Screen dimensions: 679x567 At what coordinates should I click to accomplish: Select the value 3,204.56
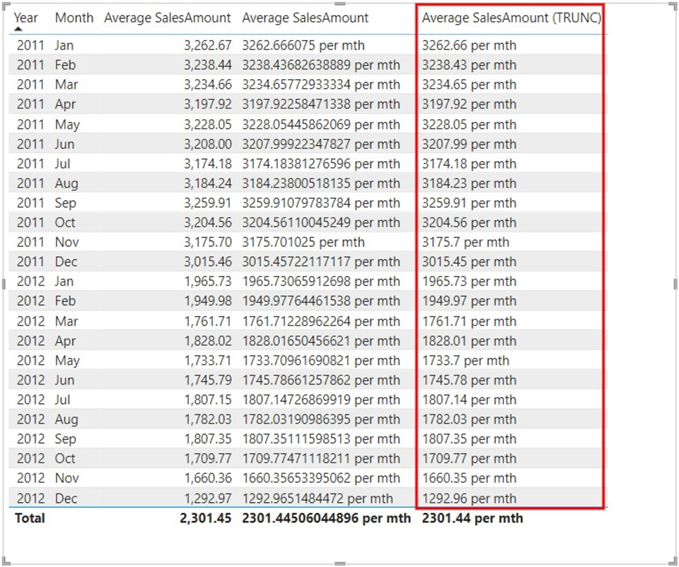tap(207, 222)
